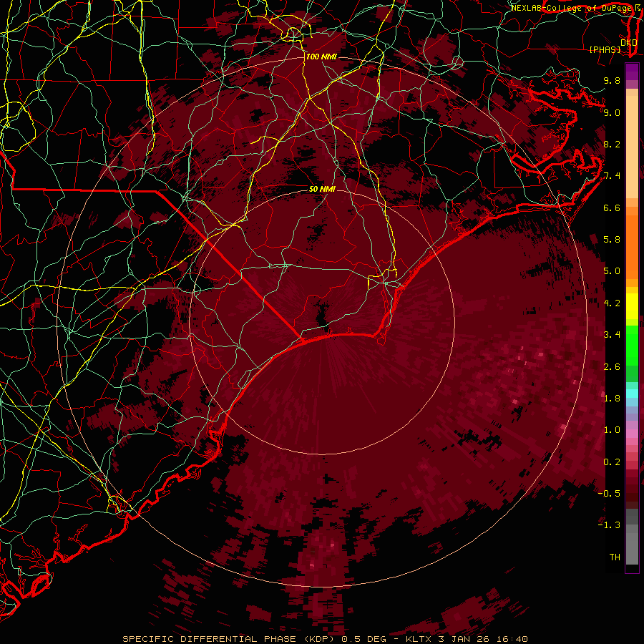Select the purple swatch atop the color bar
The height and width of the screenshot is (644, 644).
pyautogui.click(x=632, y=72)
